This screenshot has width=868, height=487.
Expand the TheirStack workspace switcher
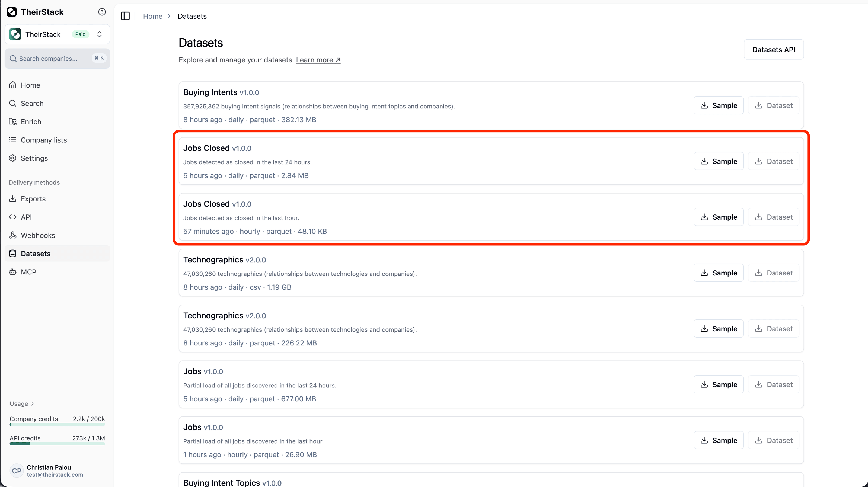point(57,34)
